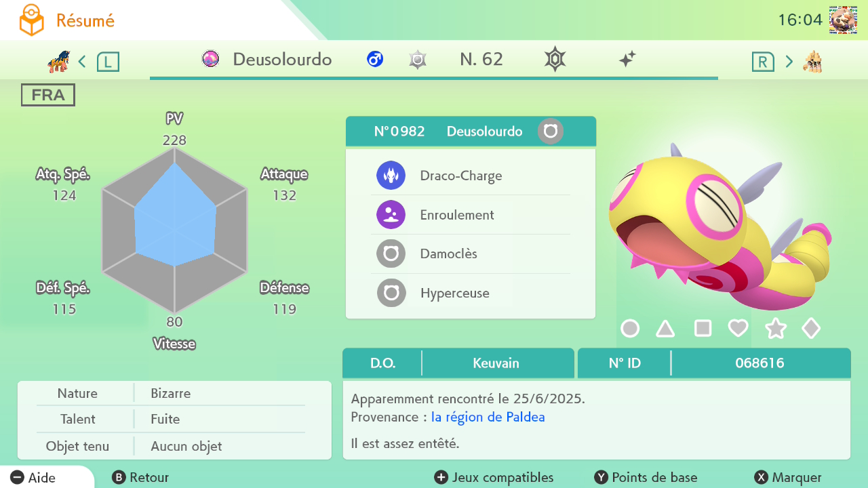Click the shiny sparkle icon
The image size is (868, 488).
[x=627, y=60]
